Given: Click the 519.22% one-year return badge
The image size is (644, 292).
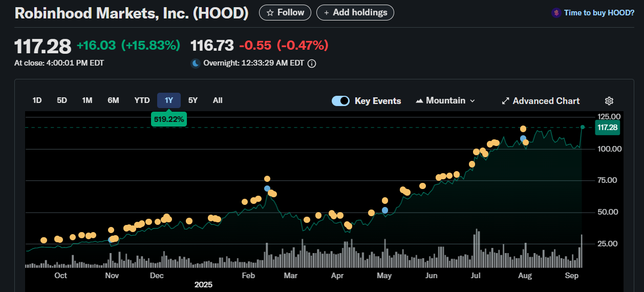Looking at the screenshot, I should point(168,119).
